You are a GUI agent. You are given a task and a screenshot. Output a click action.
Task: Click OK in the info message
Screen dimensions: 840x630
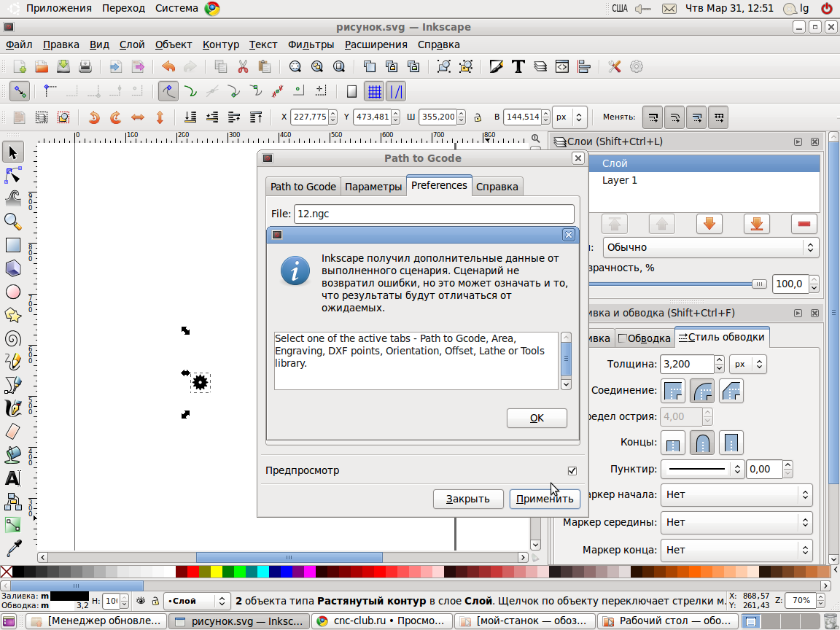click(x=537, y=419)
